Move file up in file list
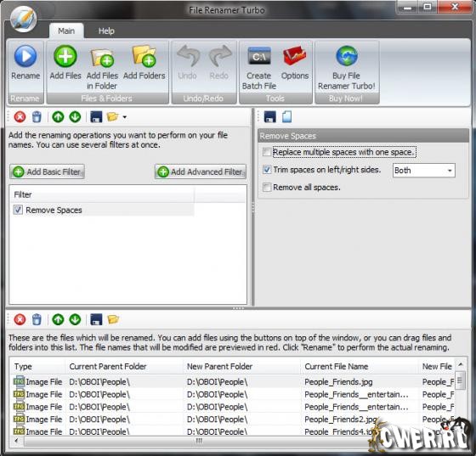The image size is (476, 456). (x=58, y=319)
